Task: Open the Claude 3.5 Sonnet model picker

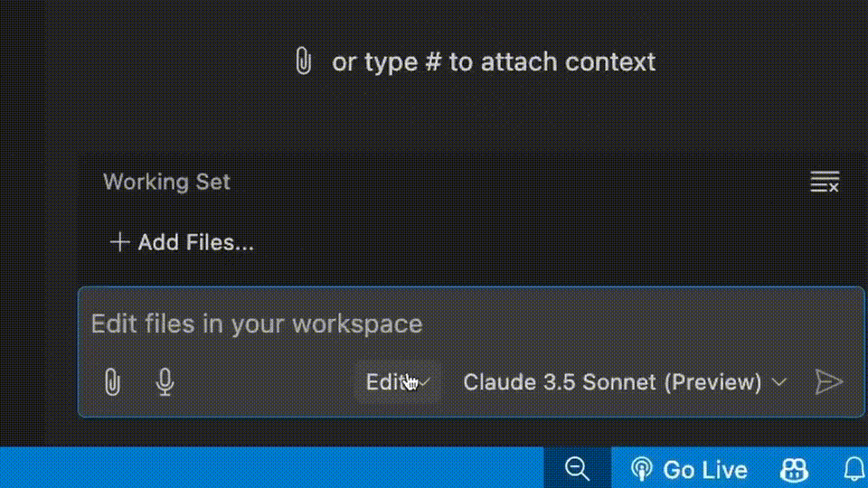Action: [x=612, y=382]
